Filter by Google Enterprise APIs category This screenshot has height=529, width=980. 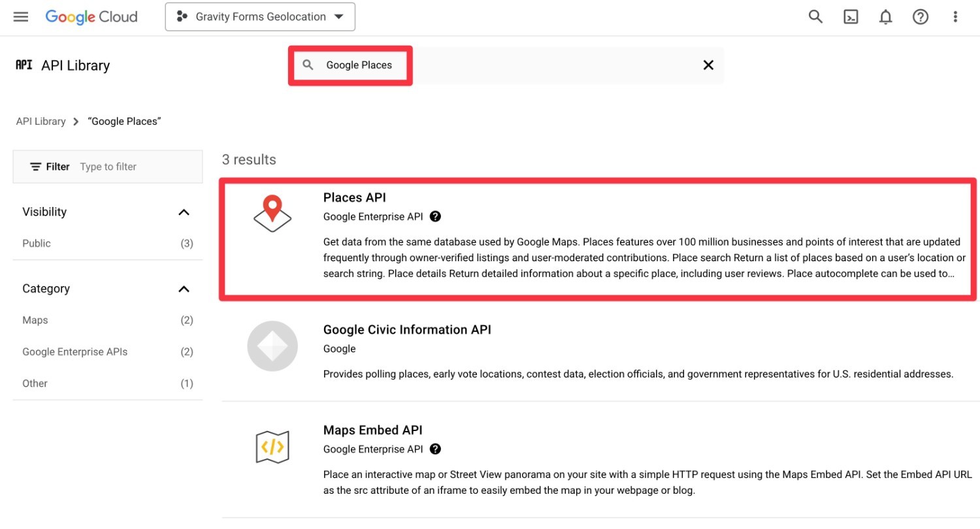pyautogui.click(x=74, y=351)
